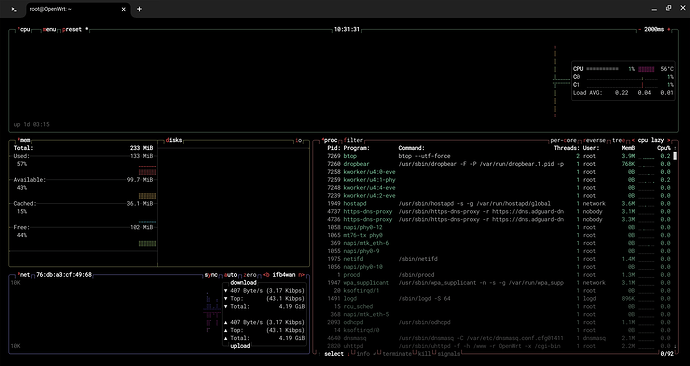Screen dimensions: 690x366
Task: Select the root@OpenWrt terminal tab
Action: click(78, 9)
